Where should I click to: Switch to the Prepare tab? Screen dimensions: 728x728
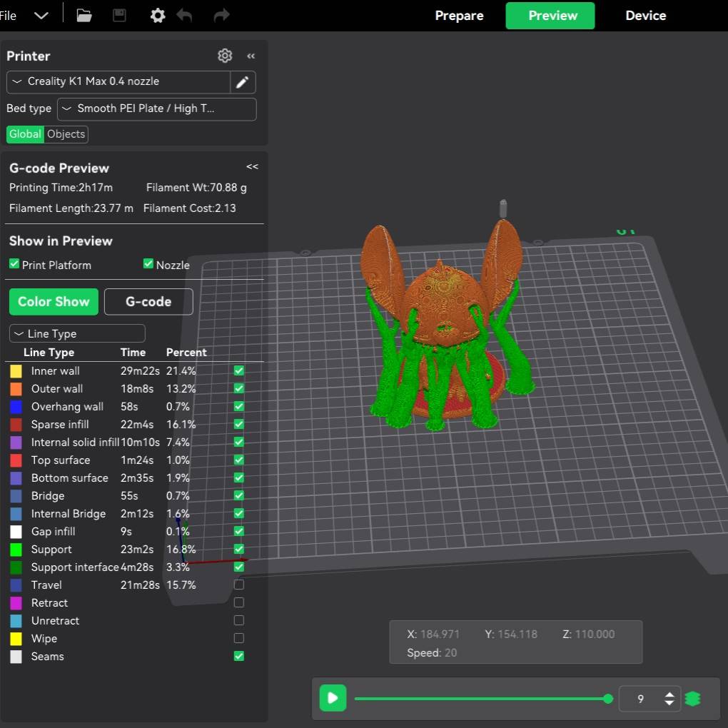click(x=459, y=16)
